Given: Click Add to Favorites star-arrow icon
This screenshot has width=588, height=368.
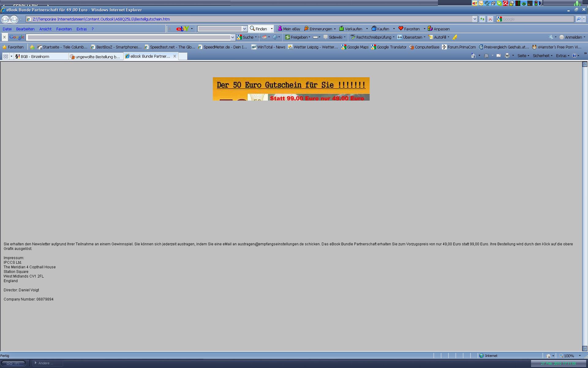Looking at the screenshot, I should pyautogui.click(x=32, y=47).
